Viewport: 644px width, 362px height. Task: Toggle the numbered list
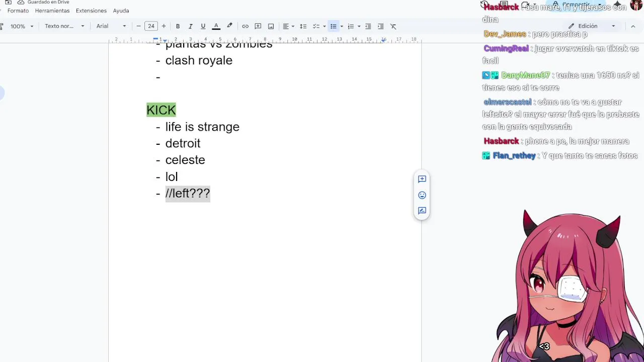click(351, 26)
